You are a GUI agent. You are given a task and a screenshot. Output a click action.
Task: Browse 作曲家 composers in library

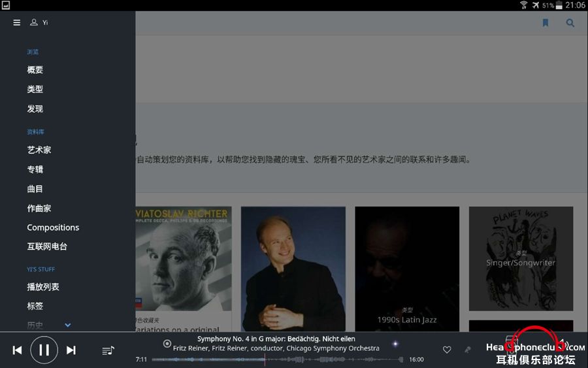click(x=39, y=209)
